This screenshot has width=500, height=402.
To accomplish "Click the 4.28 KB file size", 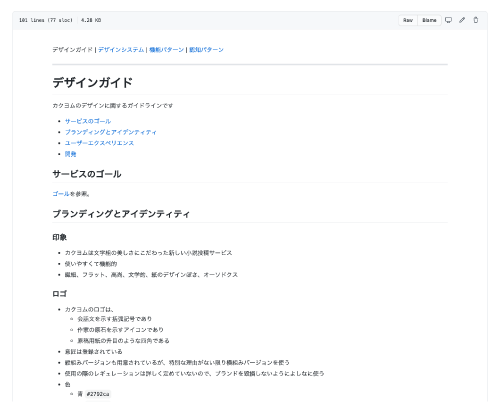I will click(x=91, y=20).
